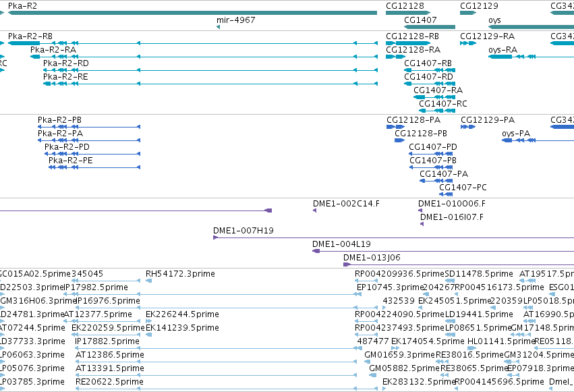Select transcript CG12129-RA
This screenshot has width=574, height=392.
pyautogui.click(x=487, y=36)
